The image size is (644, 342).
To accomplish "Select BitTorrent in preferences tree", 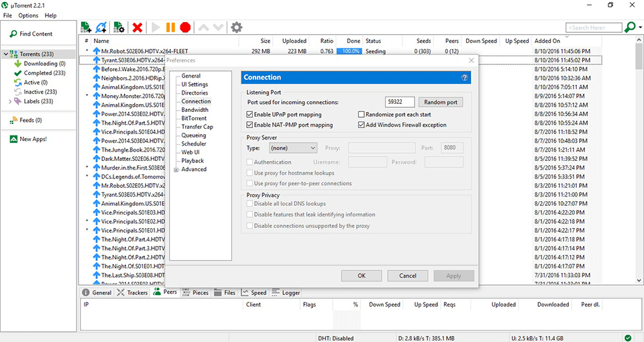I will point(194,118).
